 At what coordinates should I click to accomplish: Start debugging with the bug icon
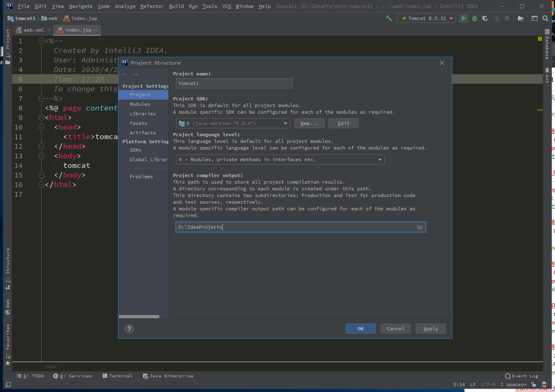pos(474,18)
